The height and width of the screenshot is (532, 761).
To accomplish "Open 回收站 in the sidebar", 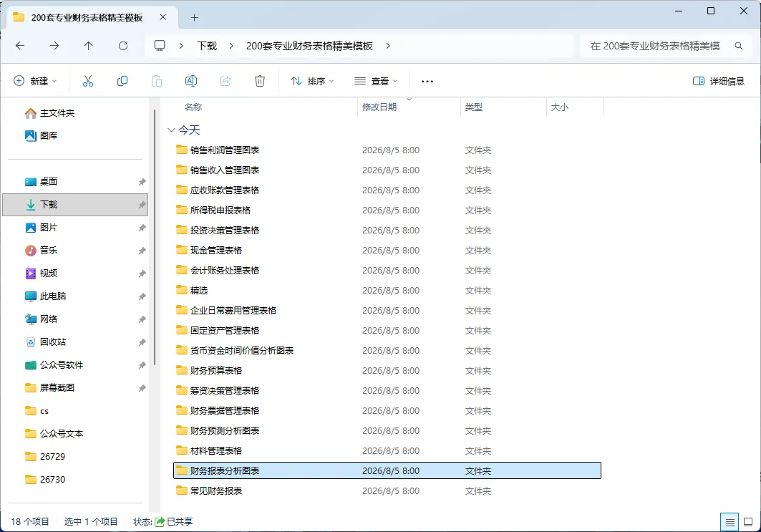I will (75, 342).
